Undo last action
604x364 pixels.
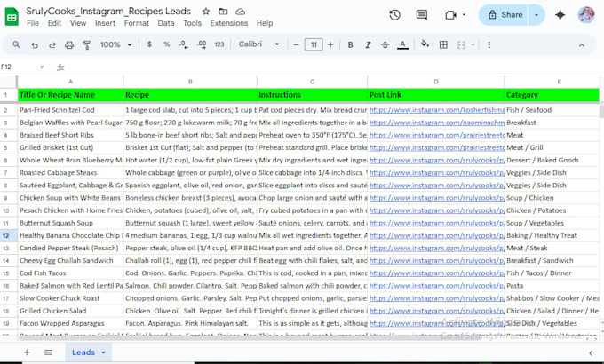(35, 45)
